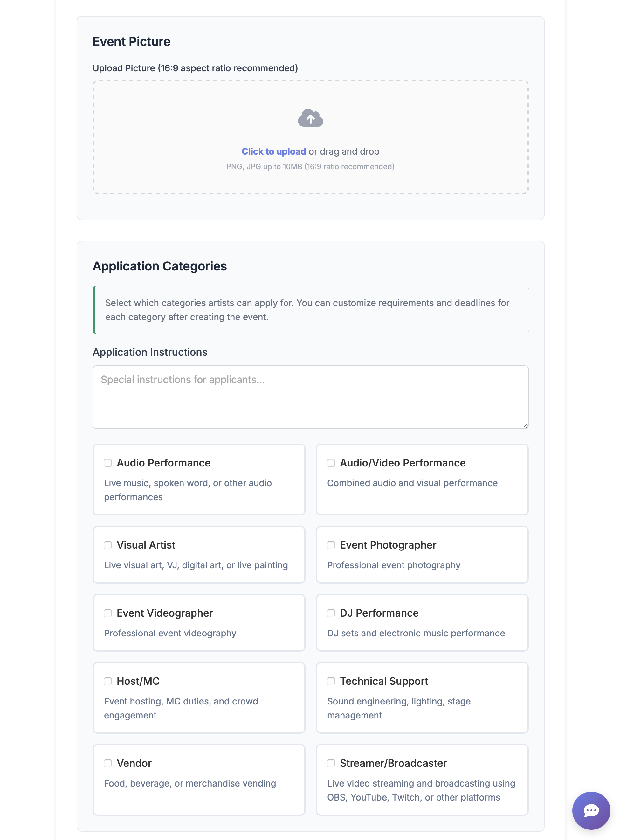Select the Technical Support category

(331, 681)
